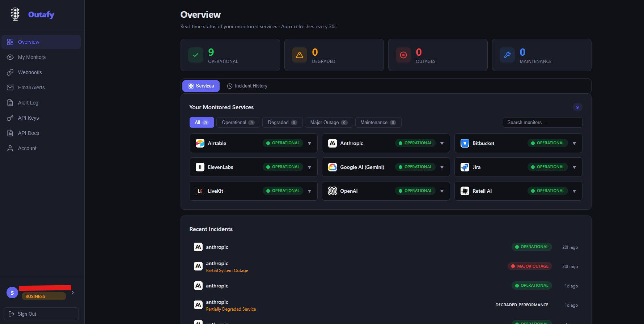Click the API Keys key icon
644x324 pixels.
10,118
